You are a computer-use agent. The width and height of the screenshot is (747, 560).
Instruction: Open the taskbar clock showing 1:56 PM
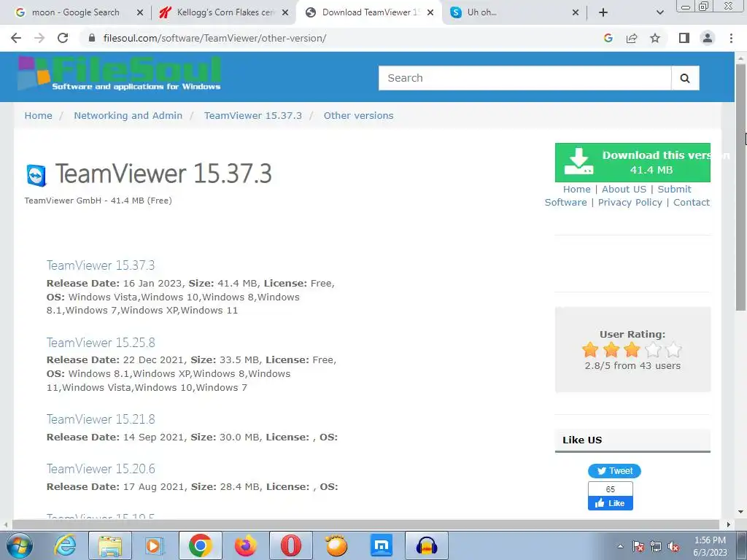pos(710,546)
